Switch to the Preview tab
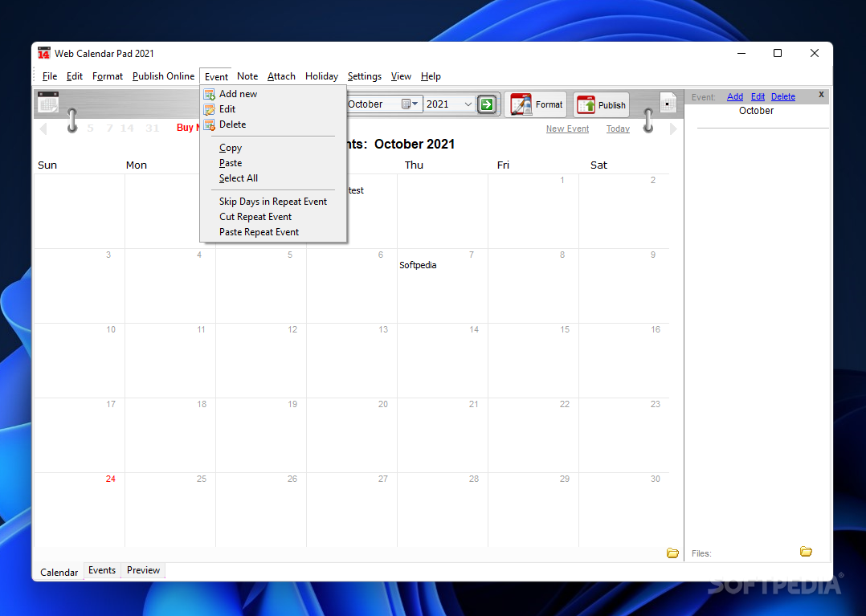The width and height of the screenshot is (866, 616). coord(143,570)
